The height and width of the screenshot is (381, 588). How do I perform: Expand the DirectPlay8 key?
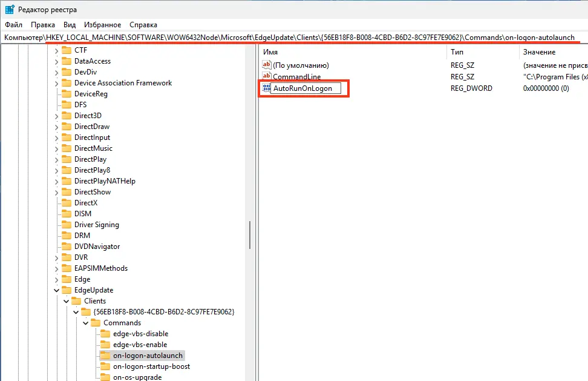coord(57,170)
